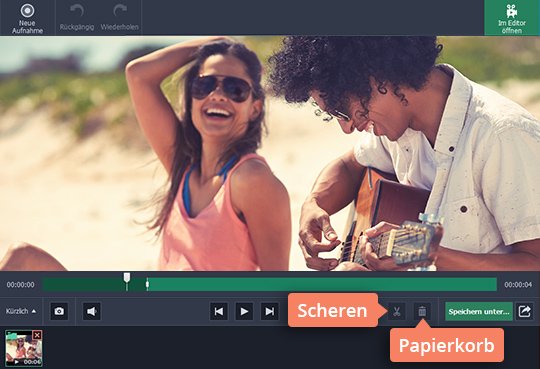Seek to the middle of the green timeline bar
This screenshot has width=540, height=369.
(270, 285)
